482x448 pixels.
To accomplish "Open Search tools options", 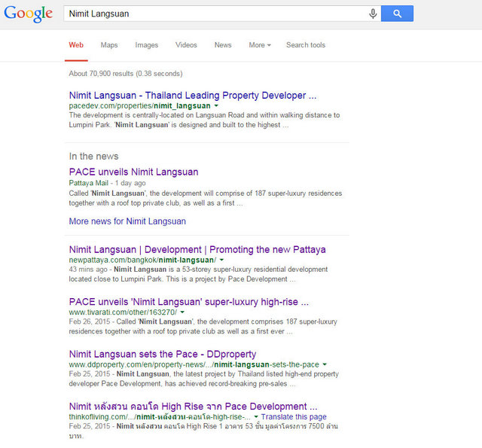I will [306, 45].
